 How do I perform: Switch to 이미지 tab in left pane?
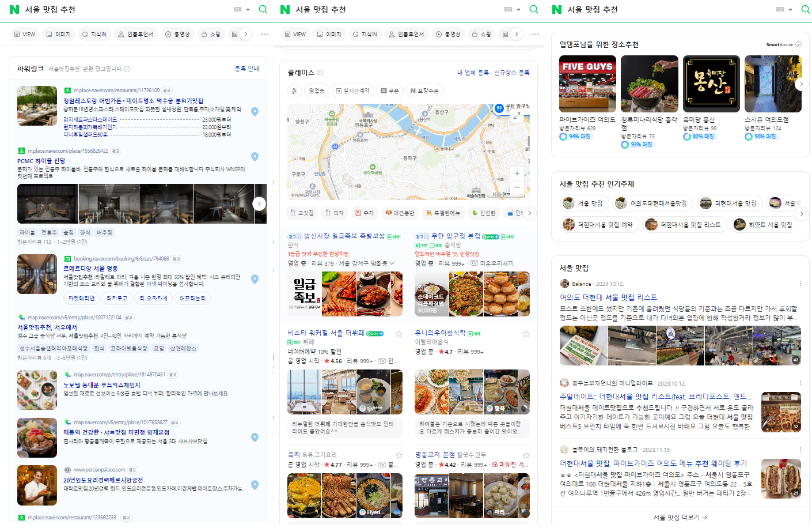click(59, 34)
